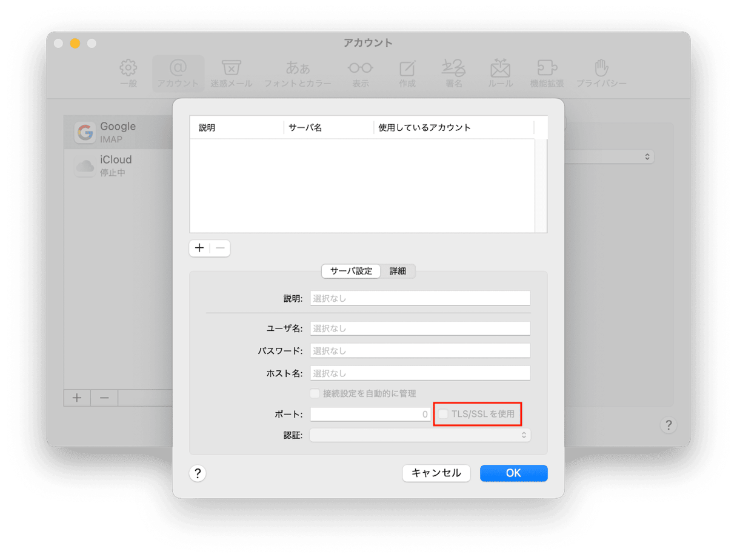Open help with the dialog's question mark
The height and width of the screenshot is (560, 737).
(198, 473)
